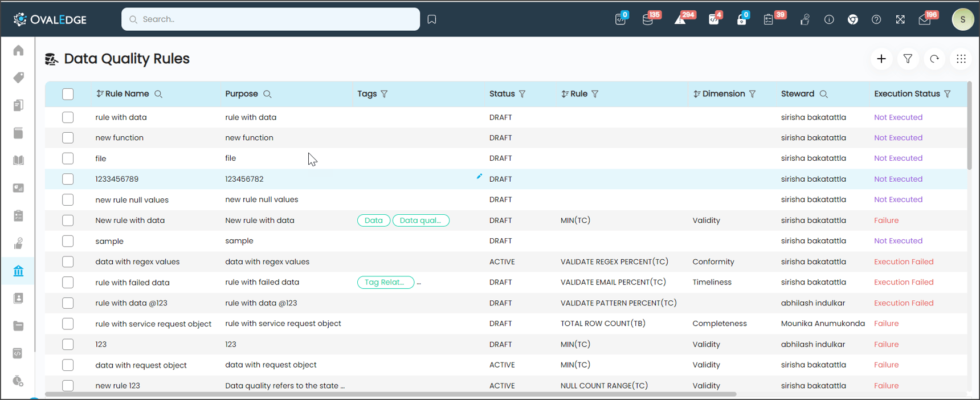This screenshot has width=980, height=400.
Task: Open the alert triangle icon with badge 294
Action: [680, 19]
